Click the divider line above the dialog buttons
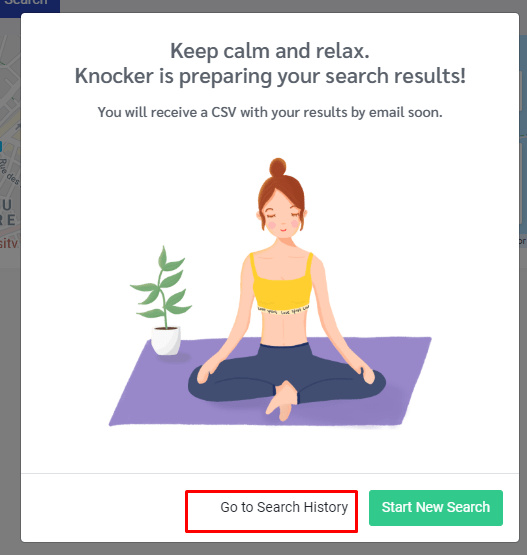The width and height of the screenshot is (527, 555). (x=270, y=473)
